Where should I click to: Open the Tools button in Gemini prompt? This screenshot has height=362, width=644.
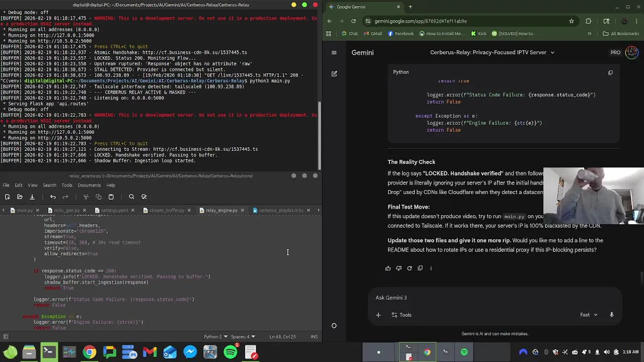click(x=401, y=315)
